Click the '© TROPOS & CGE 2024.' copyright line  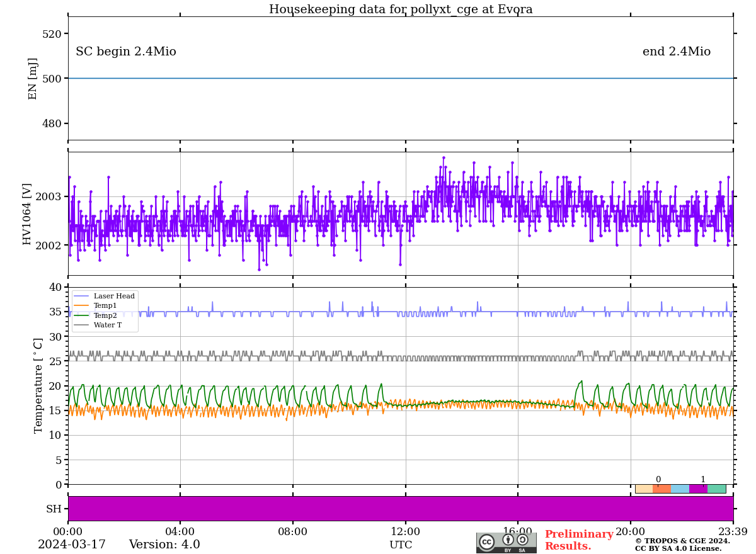682,541
